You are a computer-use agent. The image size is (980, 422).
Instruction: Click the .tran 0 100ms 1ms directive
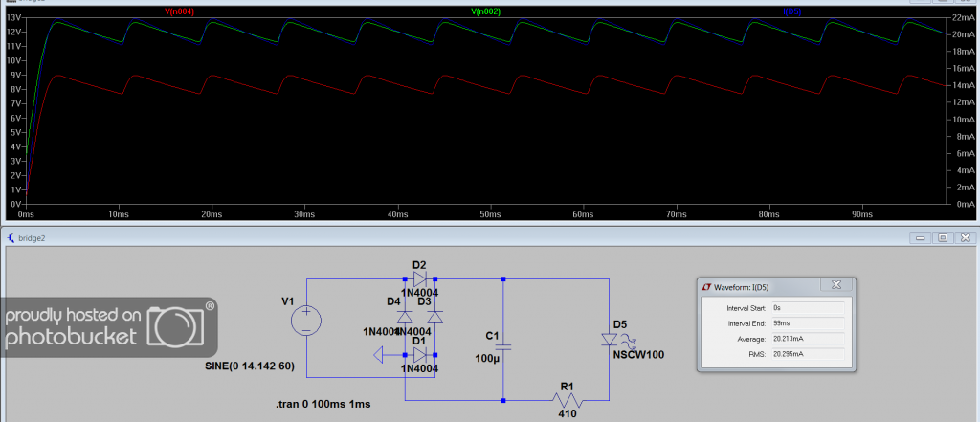pyautogui.click(x=323, y=404)
